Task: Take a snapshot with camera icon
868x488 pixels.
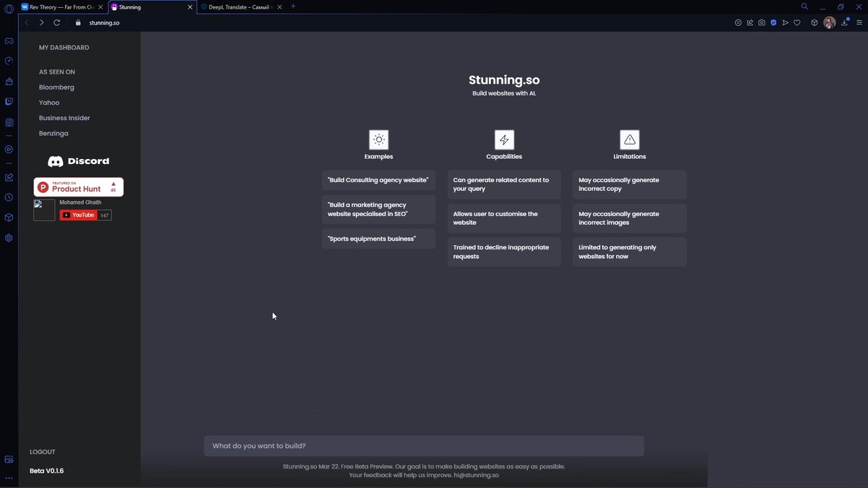Action: pyautogui.click(x=762, y=22)
